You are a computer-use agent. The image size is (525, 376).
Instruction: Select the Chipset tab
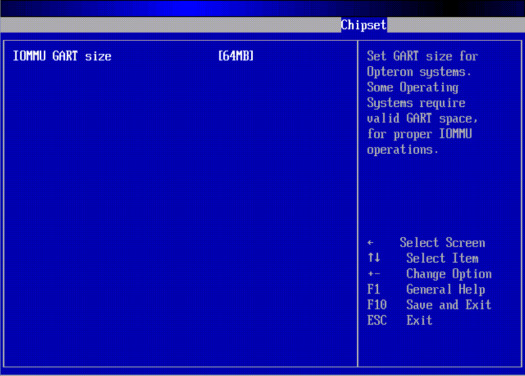pos(364,25)
